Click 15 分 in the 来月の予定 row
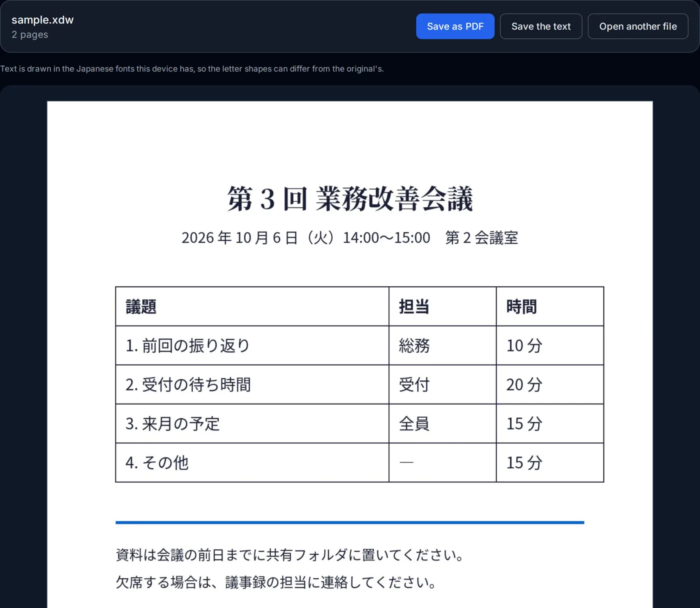The image size is (700, 608). pyautogui.click(x=550, y=423)
